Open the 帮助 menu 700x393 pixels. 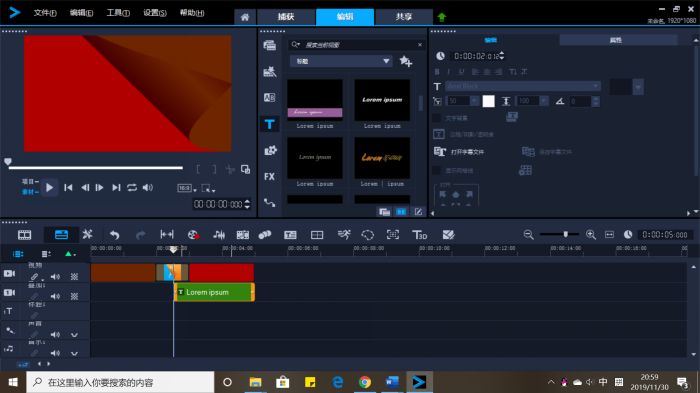[x=192, y=13]
